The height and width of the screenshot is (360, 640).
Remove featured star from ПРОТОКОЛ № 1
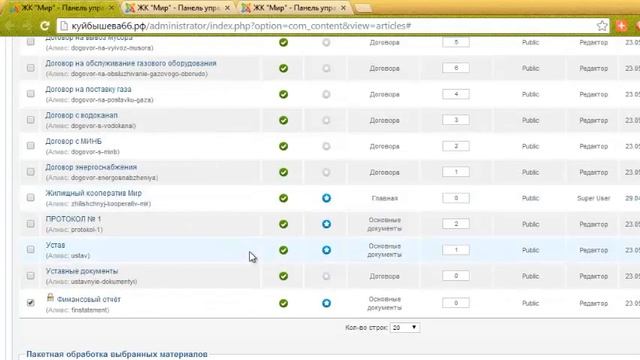coord(326,224)
